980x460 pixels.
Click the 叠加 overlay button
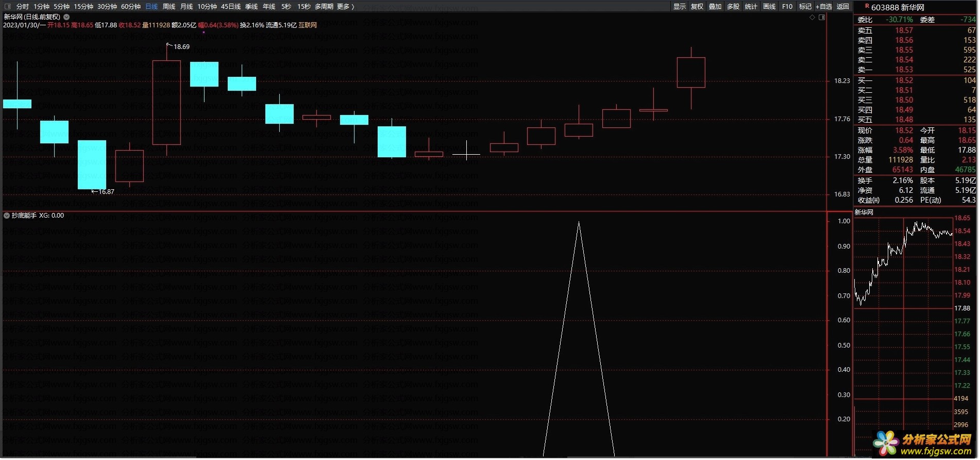tap(715, 7)
